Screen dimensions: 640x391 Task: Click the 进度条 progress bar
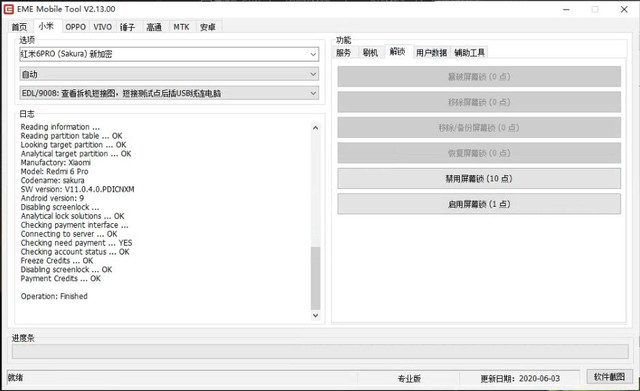point(320,351)
